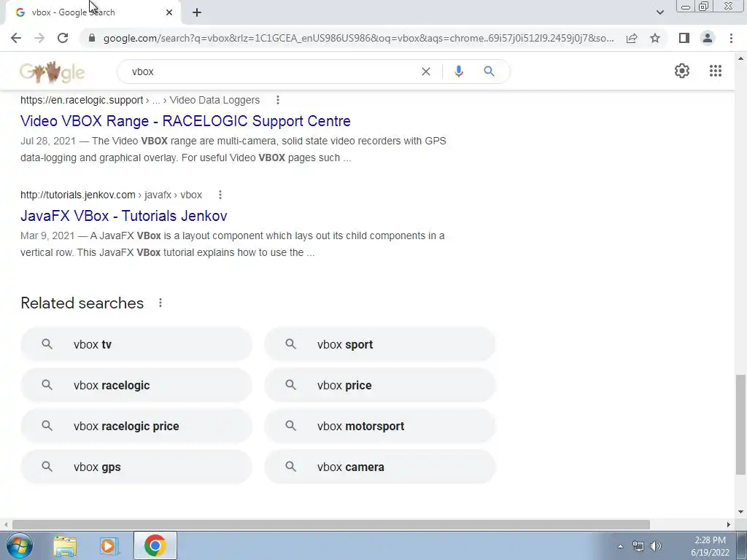Click the horizontal scrollbar thumb
Image resolution: width=747 pixels, height=560 pixels.
pyautogui.click(x=330, y=524)
